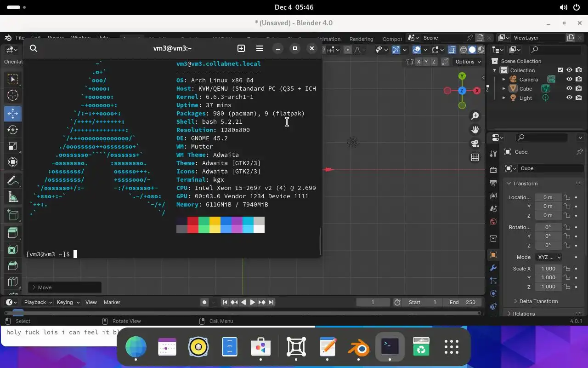Viewport: 588px width, 368px height.
Task: Open the Keying dropdown in timeline
Action: tap(68, 302)
